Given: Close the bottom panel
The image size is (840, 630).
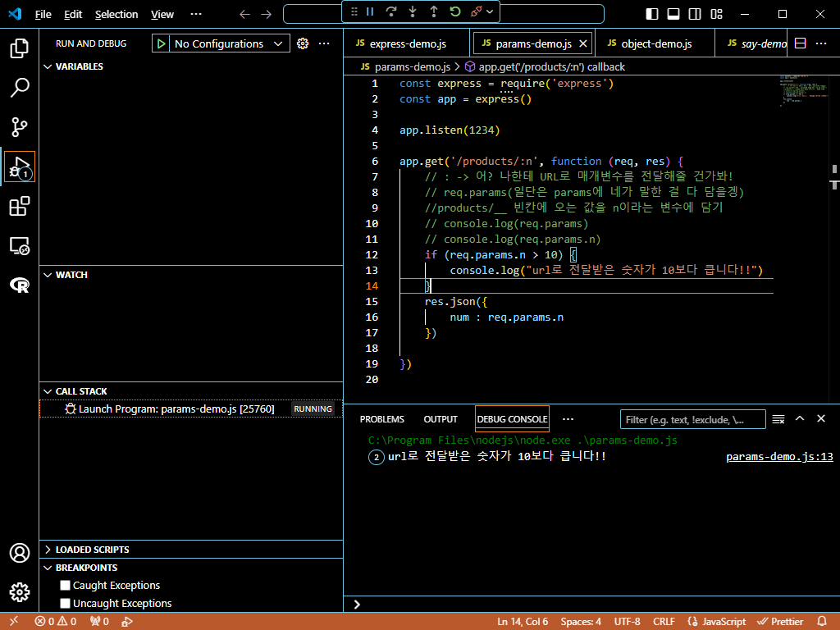Looking at the screenshot, I should (x=820, y=419).
